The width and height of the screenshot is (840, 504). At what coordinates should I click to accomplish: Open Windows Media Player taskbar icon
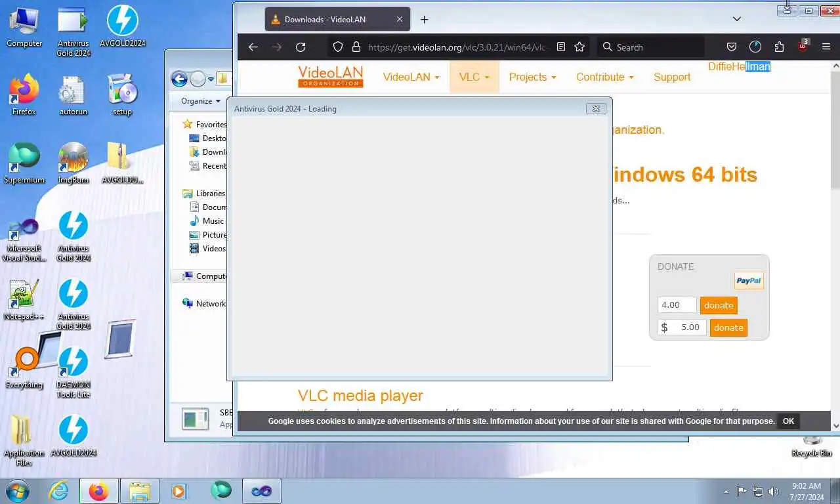coord(178,491)
